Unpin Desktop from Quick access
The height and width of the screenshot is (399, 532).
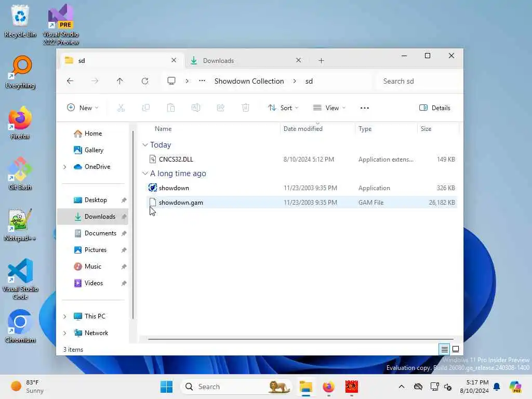pos(124,200)
